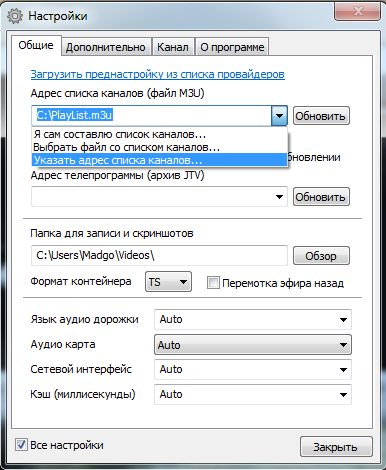Uncheck the Все настройки checkbox
The width and height of the screenshot is (386, 470).
pos(21,445)
